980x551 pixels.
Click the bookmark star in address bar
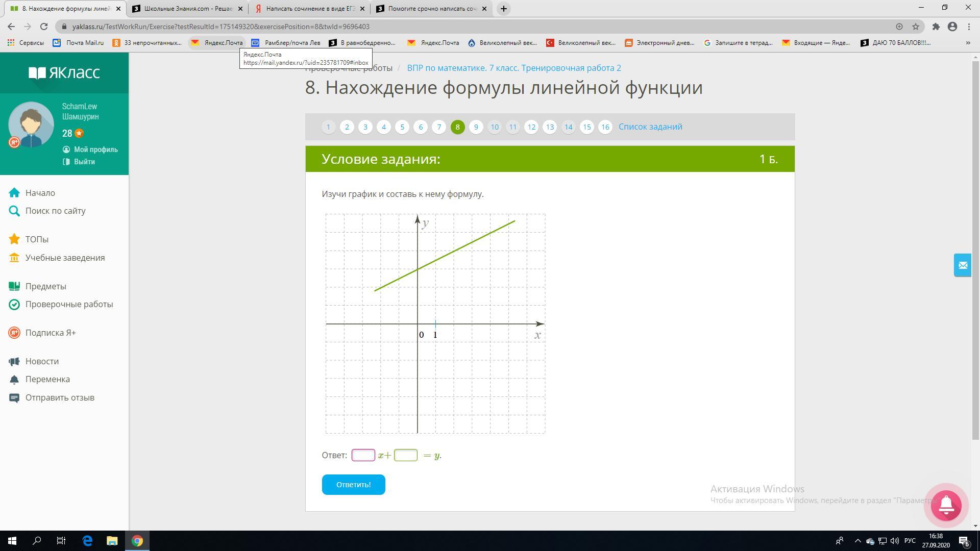click(x=916, y=27)
